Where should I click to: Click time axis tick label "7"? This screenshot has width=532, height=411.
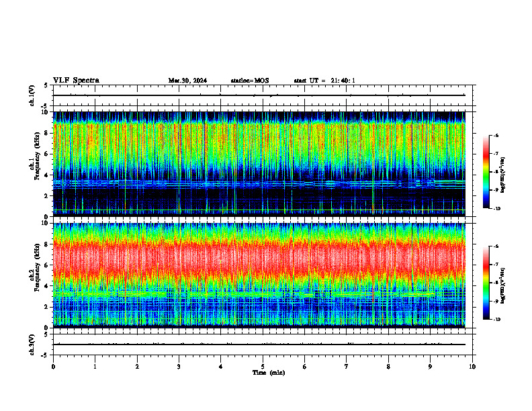pyautogui.click(x=347, y=367)
